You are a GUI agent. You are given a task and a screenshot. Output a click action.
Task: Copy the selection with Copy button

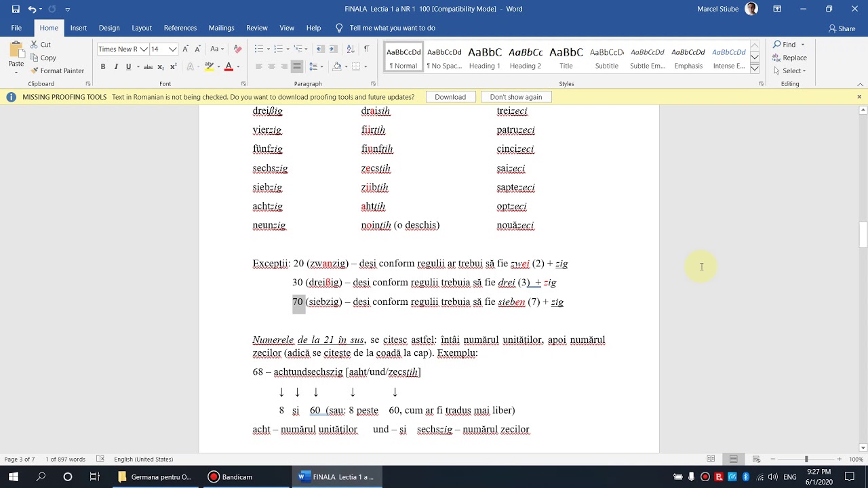tap(43, 58)
